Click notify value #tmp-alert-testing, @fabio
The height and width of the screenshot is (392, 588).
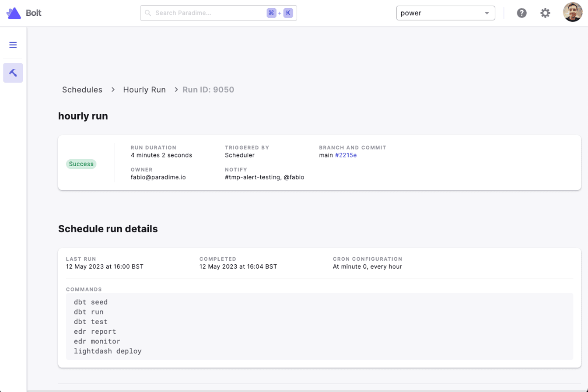click(264, 177)
